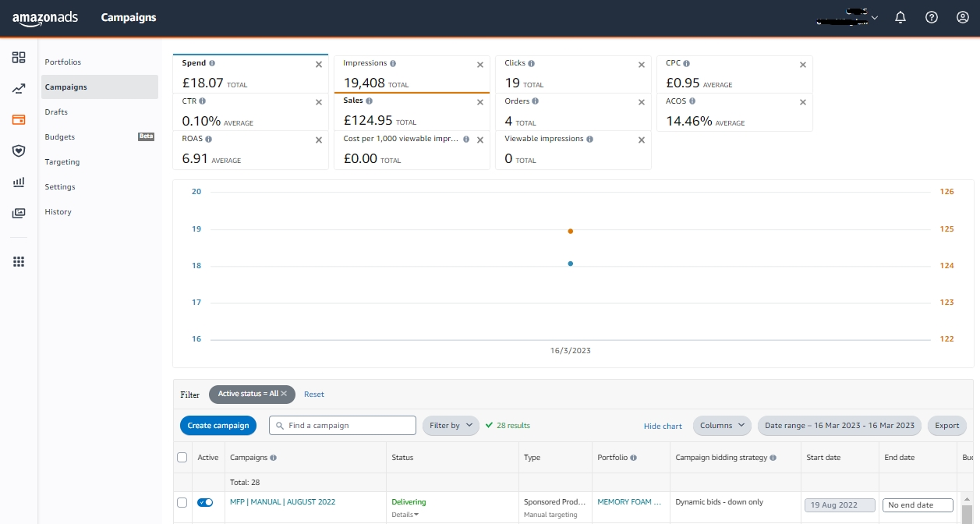Click the info icon next to Spend
This screenshot has height=524, width=980.
coord(212,63)
